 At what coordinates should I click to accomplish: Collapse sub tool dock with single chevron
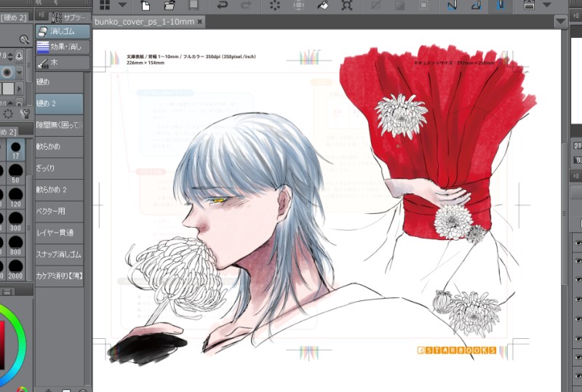[55, 3]
